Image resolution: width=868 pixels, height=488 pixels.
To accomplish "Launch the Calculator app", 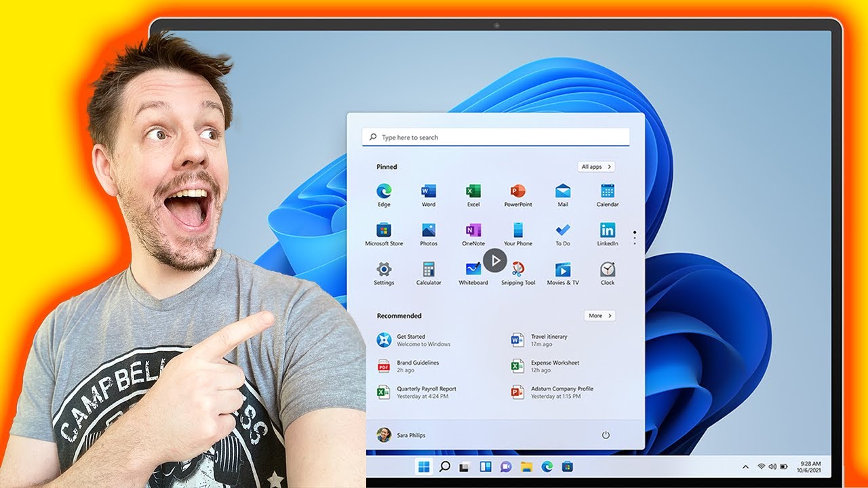I will (x=429, y=273).
